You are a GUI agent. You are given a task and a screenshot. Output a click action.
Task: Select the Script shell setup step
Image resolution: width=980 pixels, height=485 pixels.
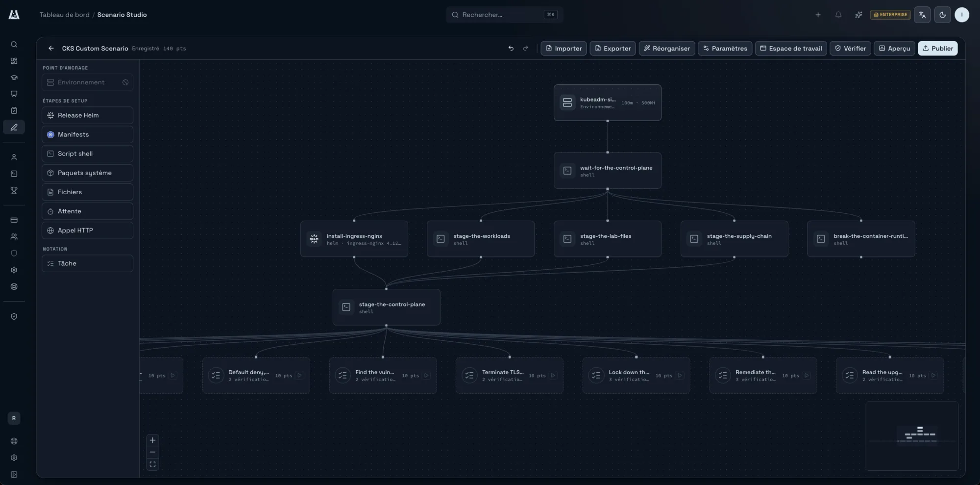(87, 153)
